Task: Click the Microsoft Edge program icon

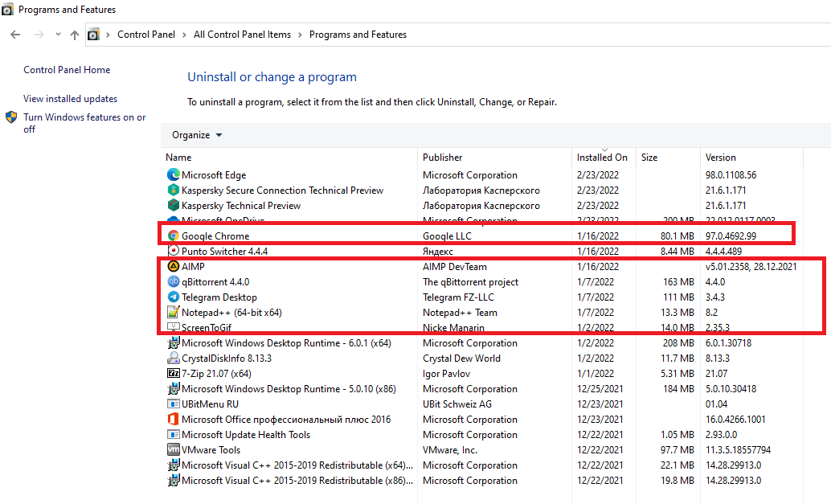Action: click(174, 174)
